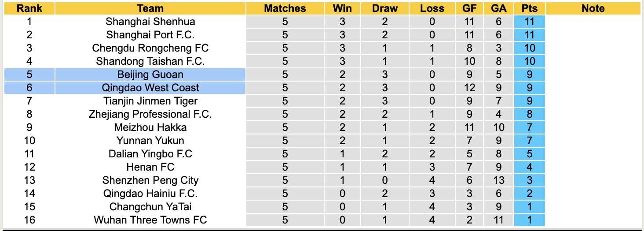Click the Meizhou Hakka team name
Image resolution: width=644 pixels, height=231 pixels.
(x=150, y=127)
